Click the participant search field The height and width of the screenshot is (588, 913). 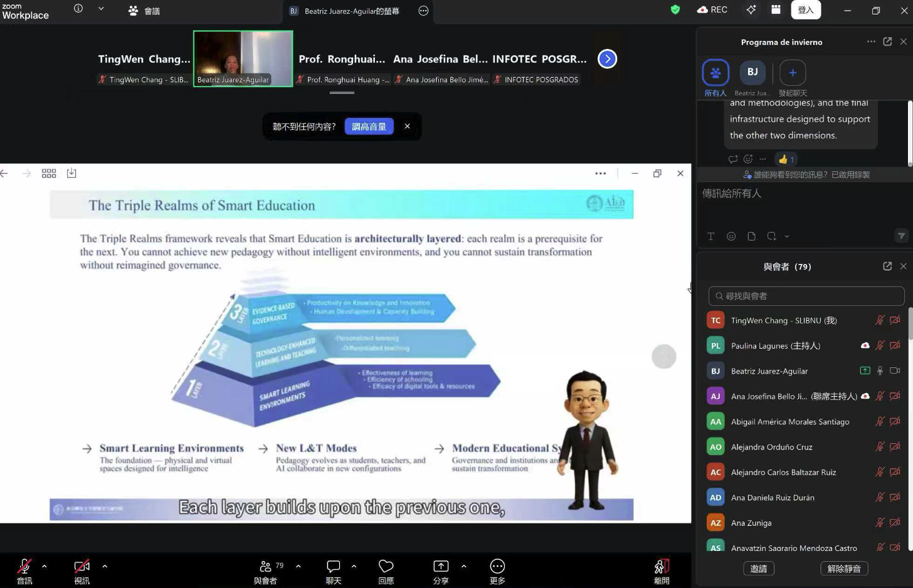point(806,296)
